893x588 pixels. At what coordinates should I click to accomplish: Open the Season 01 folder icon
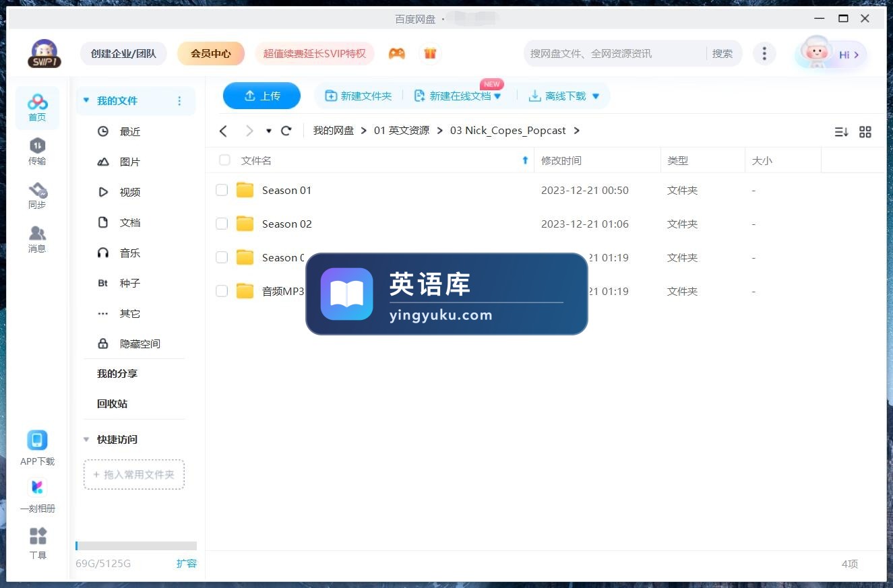point(245,190)
